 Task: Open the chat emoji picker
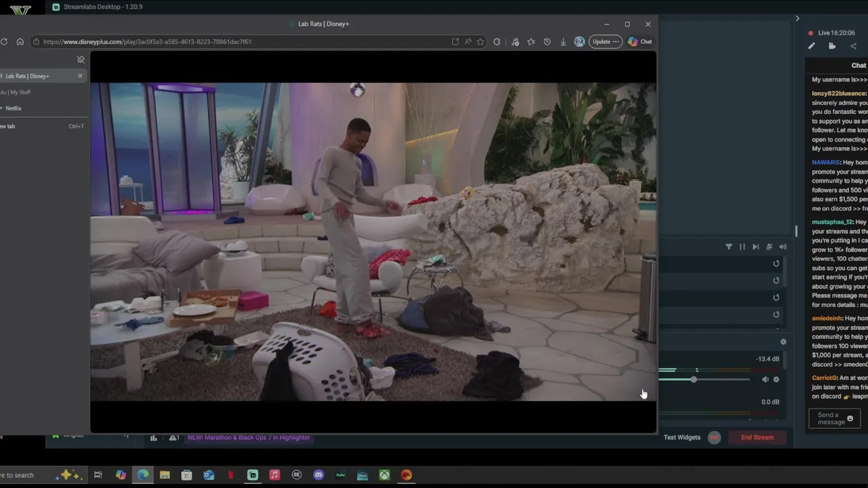850,419
